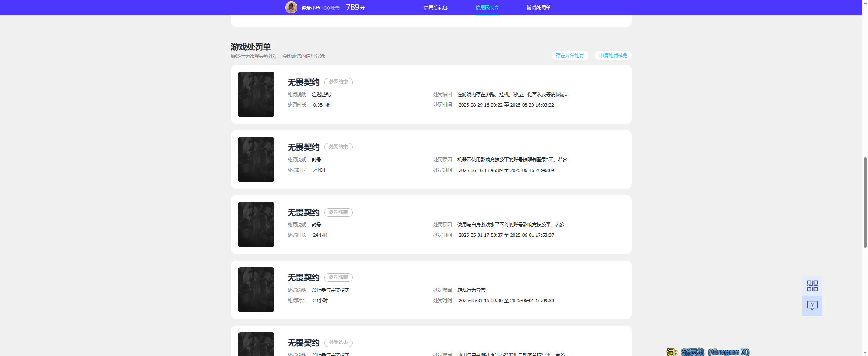Click the user avatar in the header
The width and height of the screenshot is (868, 356).
coord(291,7)
